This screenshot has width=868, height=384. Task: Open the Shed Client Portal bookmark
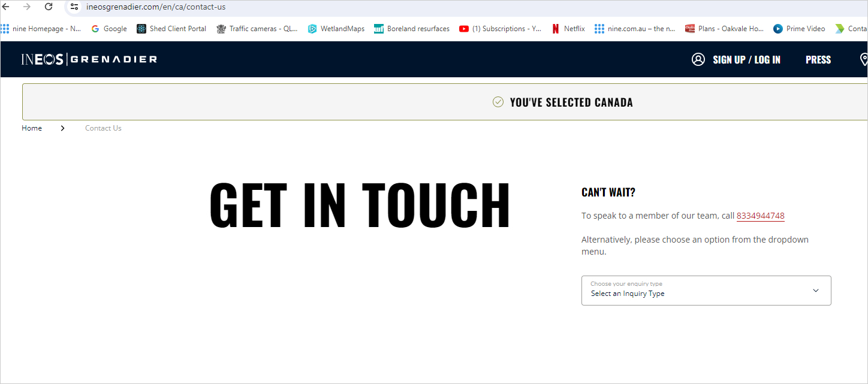pos(171,29)
